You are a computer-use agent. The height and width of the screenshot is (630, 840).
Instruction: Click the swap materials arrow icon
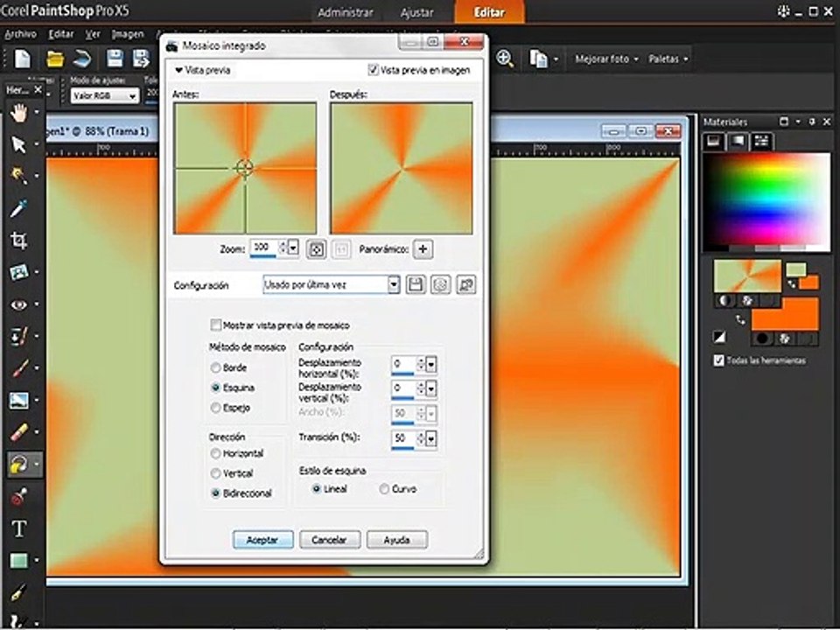pyautogui.click(x=740, y=320)
